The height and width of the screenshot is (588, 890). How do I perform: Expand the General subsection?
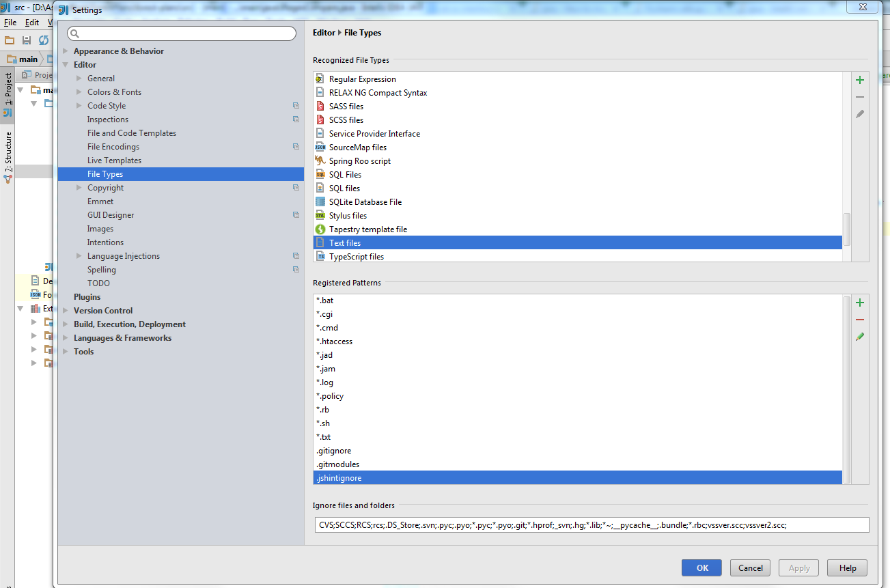pyautogui.click(x=79, y=79)
